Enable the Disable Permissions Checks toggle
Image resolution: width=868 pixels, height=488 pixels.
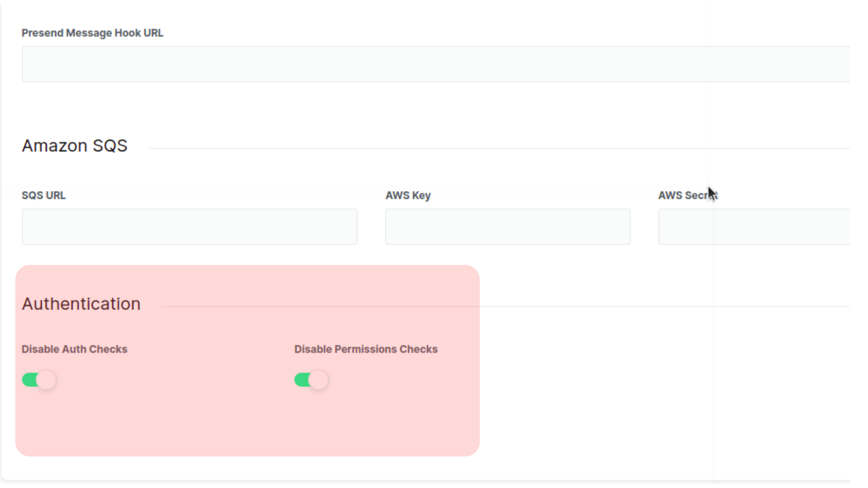click(311, 380)
